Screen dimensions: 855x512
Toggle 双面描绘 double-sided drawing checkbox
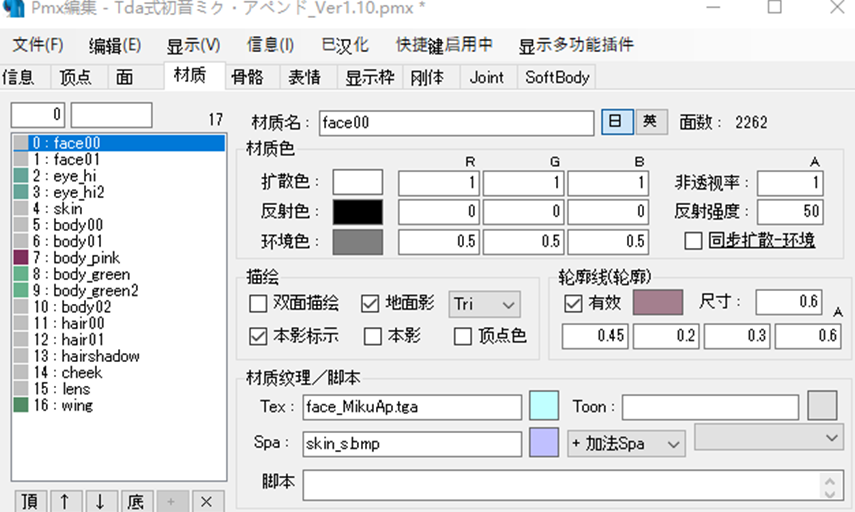click(257, 304)
